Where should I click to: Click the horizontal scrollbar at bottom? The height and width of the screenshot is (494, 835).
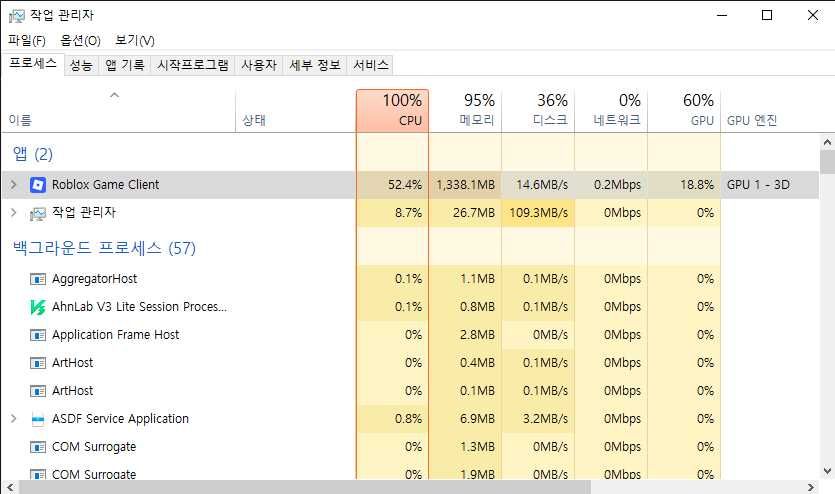tap(300, 487)
